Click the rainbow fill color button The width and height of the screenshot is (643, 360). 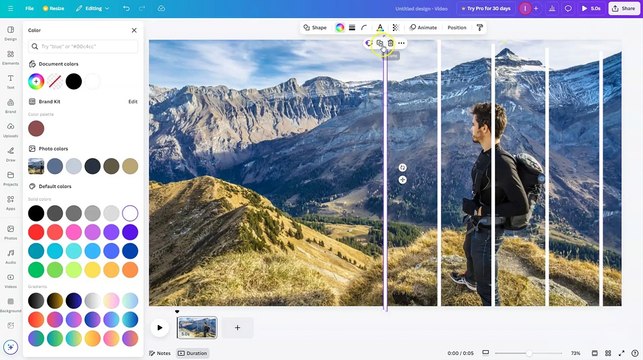[340, 27]
